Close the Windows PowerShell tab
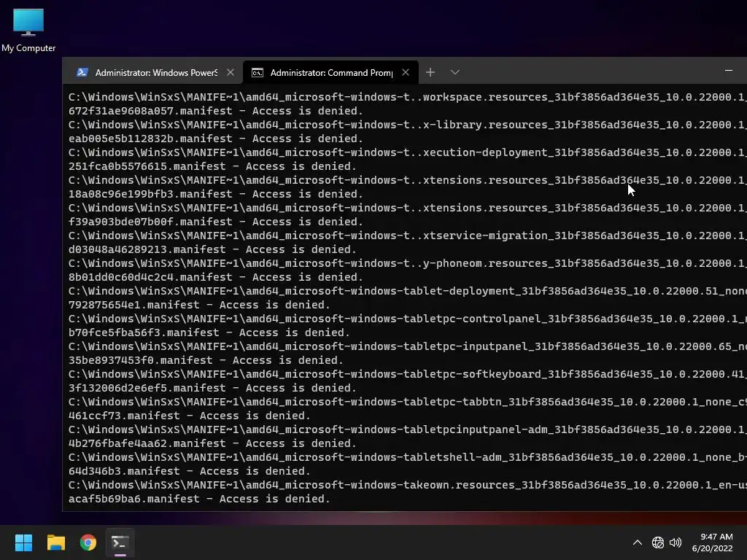 pyautogui.click(x=231, y=72)
